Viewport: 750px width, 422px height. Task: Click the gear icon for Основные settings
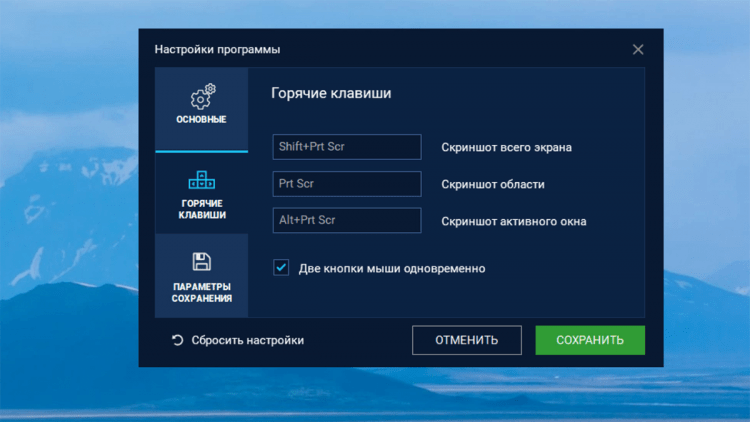[202, 96]
